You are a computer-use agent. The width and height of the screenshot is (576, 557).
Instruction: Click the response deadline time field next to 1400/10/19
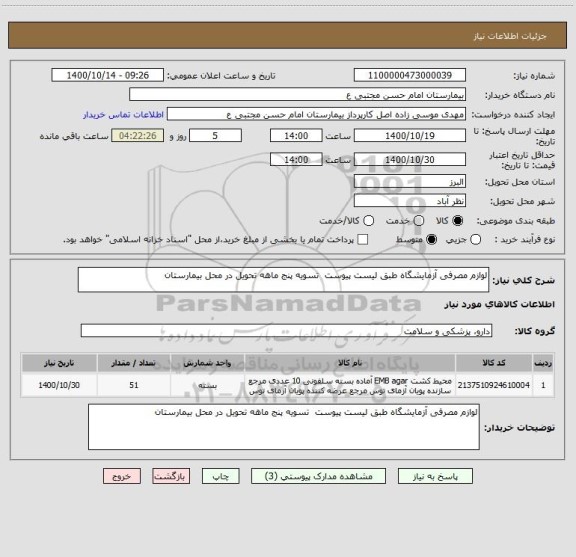pos(296,136)
